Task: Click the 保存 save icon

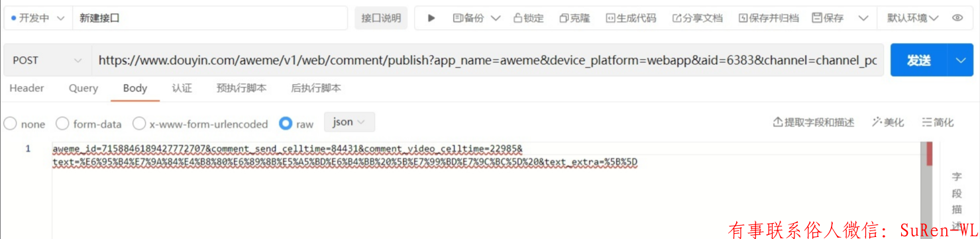Action: click(x=817, y=19)
